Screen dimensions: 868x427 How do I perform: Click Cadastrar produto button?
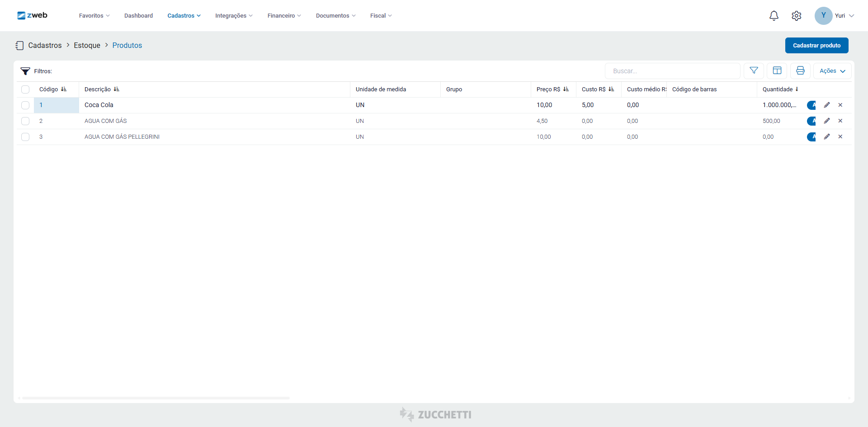[x=816, y=46]
